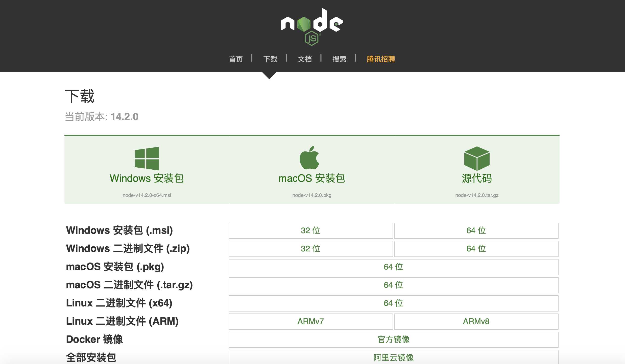Open the 阿里云镜像 link

pos(394,357)
